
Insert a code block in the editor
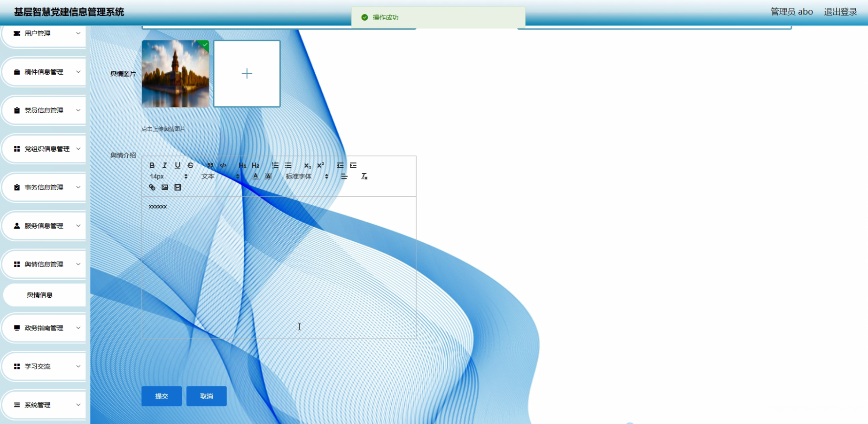pyautogui.click(x=223, y=165)
